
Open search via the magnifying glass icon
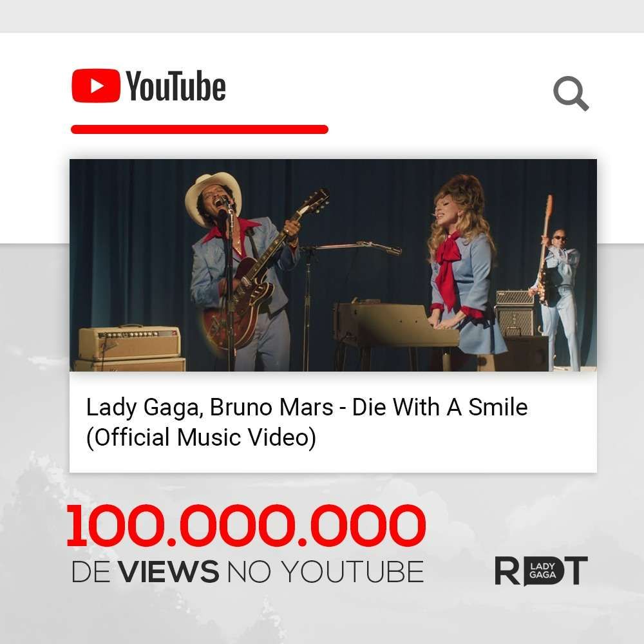(571, 93)
